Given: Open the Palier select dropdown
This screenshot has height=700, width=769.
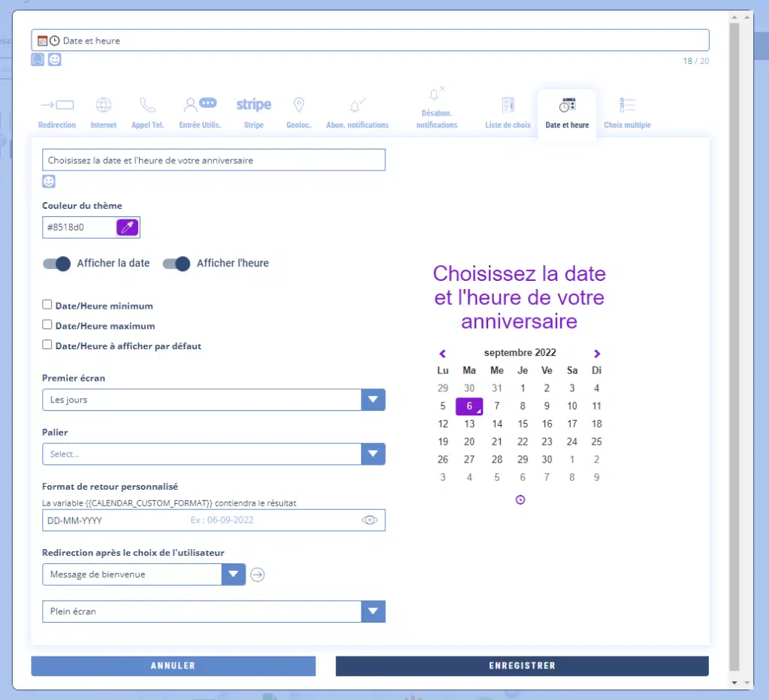Looking at the screenshot, I should [x=372, y=454].
